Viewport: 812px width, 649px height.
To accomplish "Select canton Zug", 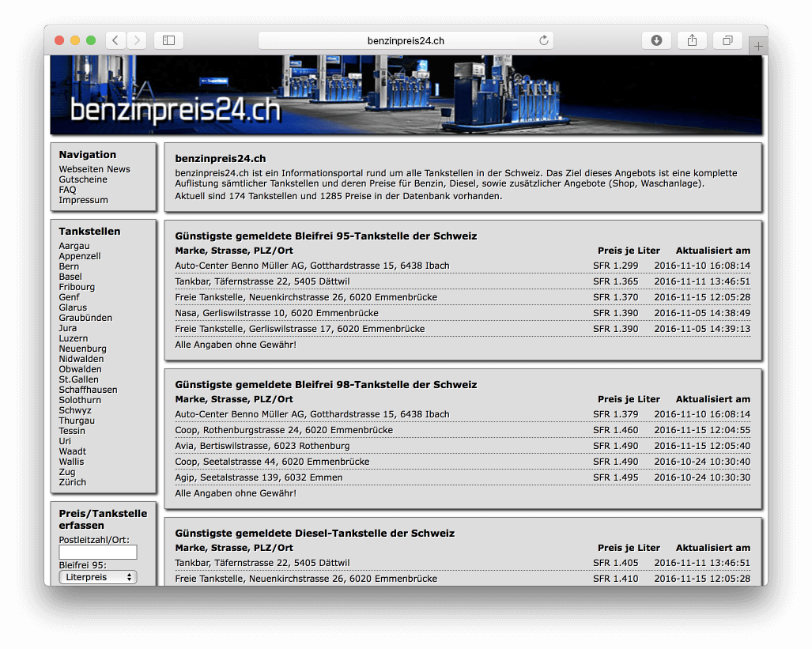I will click(66, 472).
